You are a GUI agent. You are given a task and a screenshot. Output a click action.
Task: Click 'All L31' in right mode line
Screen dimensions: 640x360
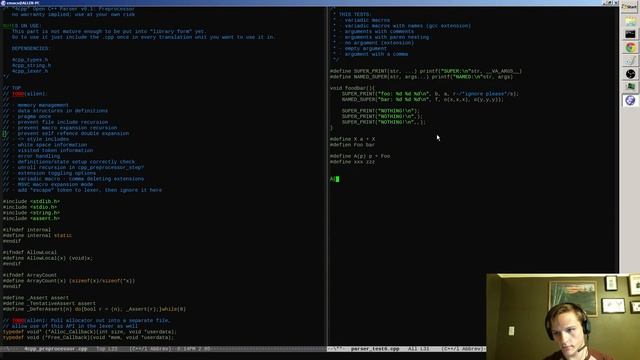point(418,349)
